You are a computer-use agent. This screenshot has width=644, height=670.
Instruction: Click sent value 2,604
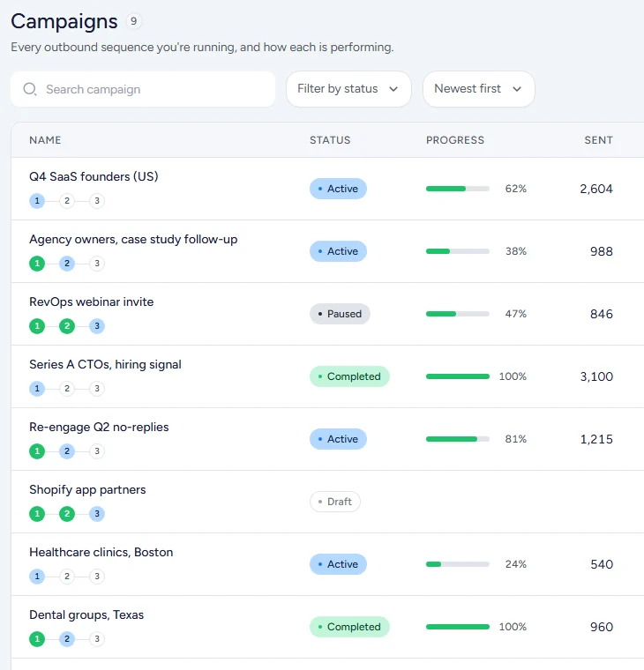click(x=596, y=189)
